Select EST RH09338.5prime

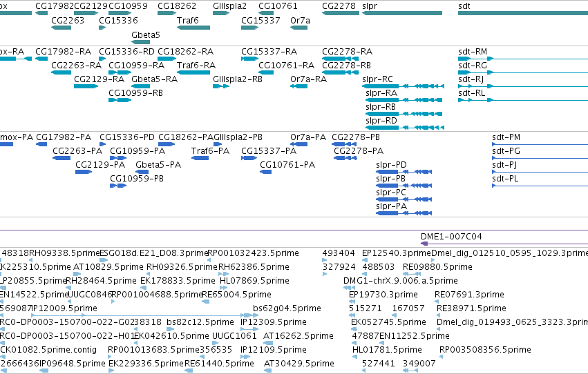coord(64,253)
